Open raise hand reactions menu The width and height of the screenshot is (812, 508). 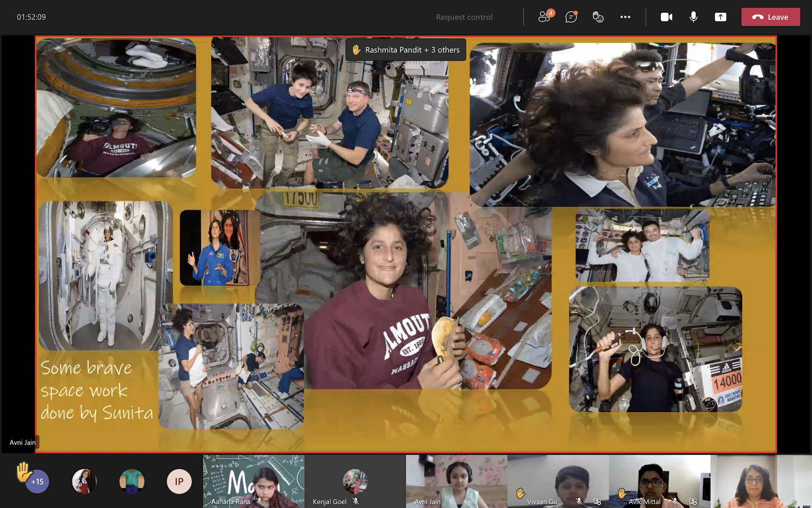(x=598, y=17)
